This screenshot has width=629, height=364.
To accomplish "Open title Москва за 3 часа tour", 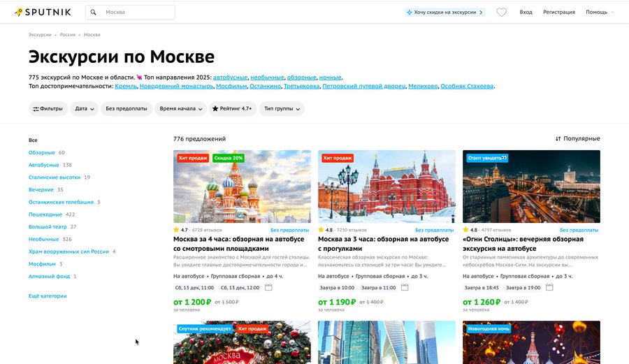I will pos(384,244).
